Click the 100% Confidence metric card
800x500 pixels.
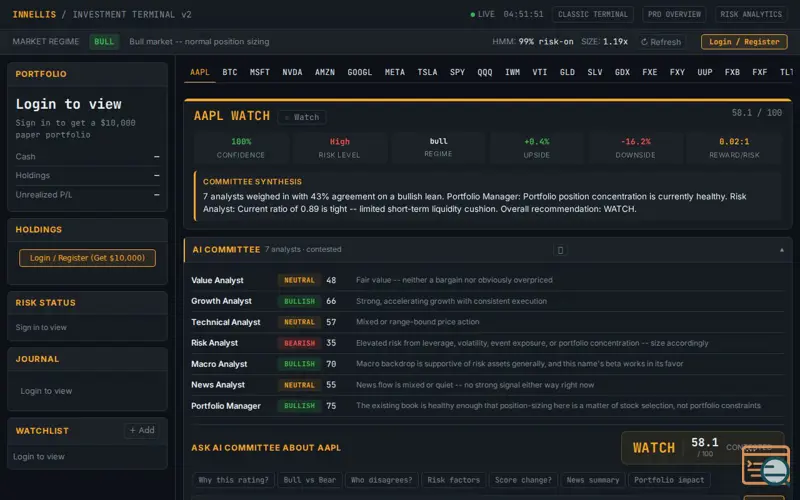click(241, 148)
